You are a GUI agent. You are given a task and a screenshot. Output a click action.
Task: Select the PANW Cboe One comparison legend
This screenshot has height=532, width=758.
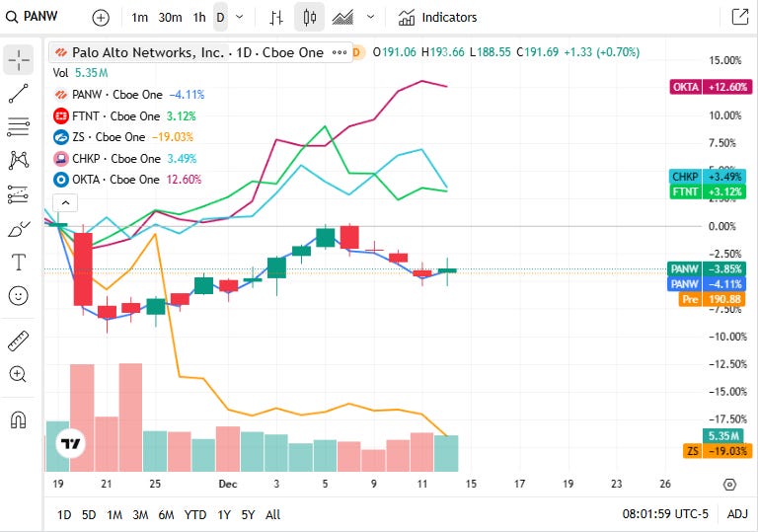tap(128, 95)
